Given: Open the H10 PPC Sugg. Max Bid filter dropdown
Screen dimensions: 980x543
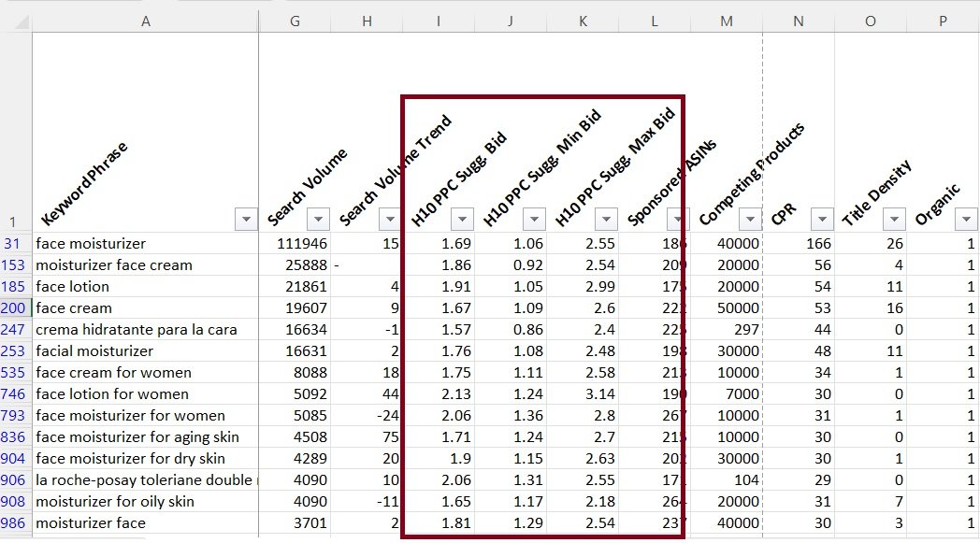Looking at the screenshot, I should (606, 219).
